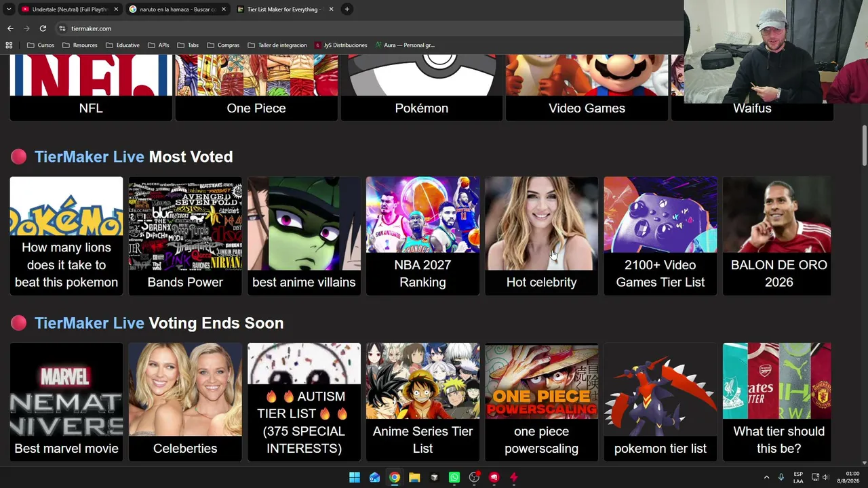Click the microphone tray icon
The height and width of the screenshot is (488, 868).
click(781, 477)
